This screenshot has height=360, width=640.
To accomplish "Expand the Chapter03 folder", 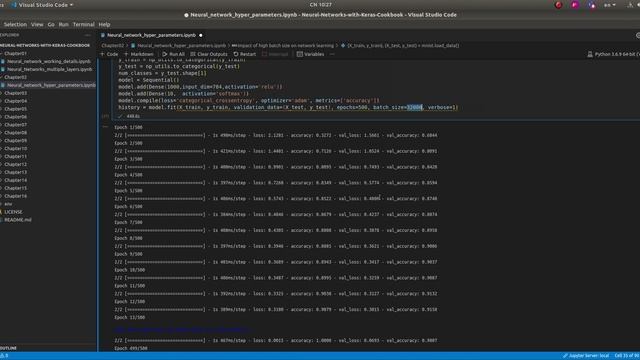I will pyautogui.click(x=16, y=93).
